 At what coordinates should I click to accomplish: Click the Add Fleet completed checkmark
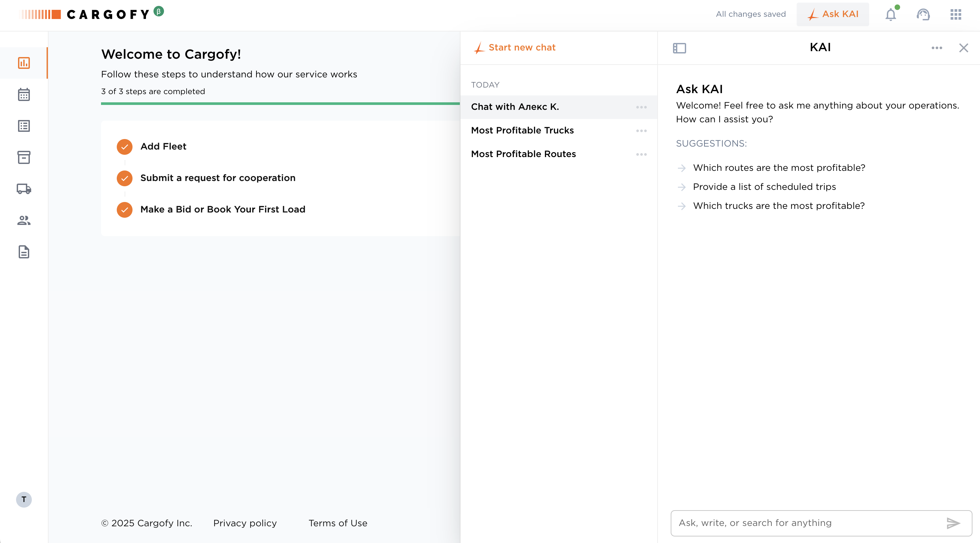coord(124,147)
